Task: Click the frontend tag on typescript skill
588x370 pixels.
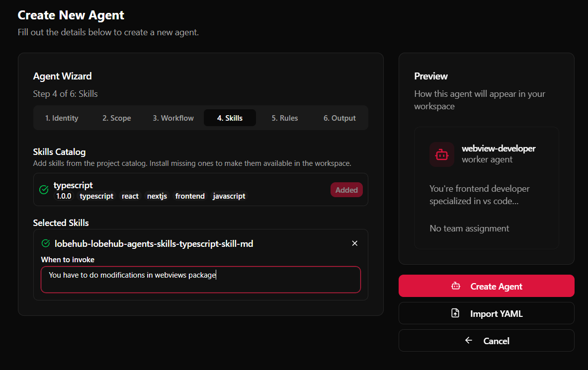Action: pos(190,196)
